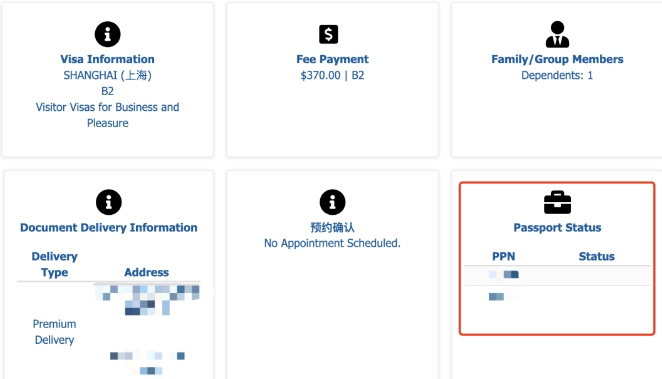Click the 预约确认 heading

(x=332, y=227)
